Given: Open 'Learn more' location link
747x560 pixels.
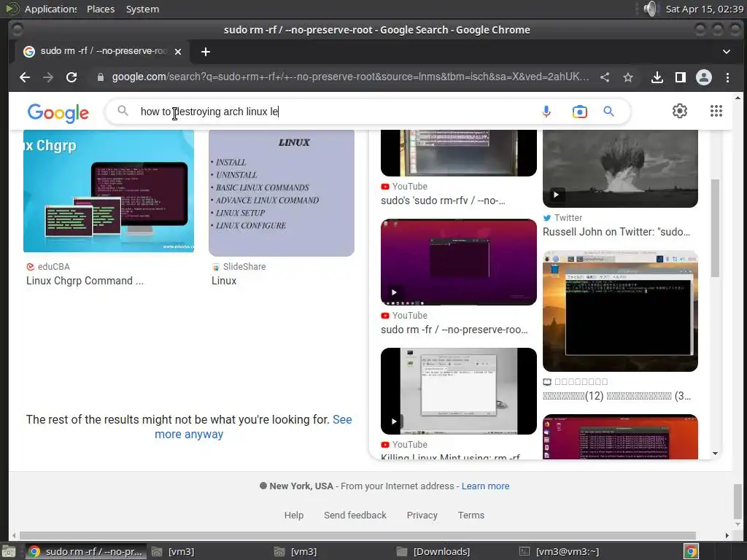Looking at the screenshot, I should click(485, 486).
